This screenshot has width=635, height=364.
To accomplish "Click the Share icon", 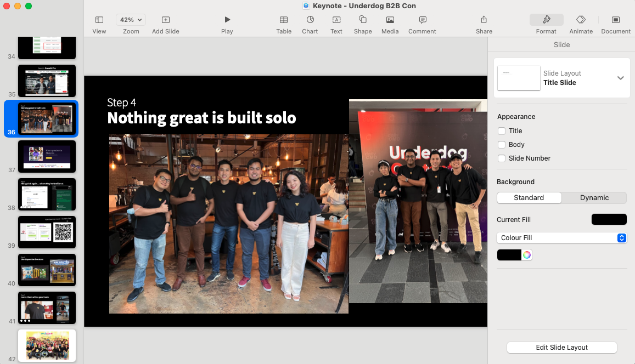I will [484, 19].
